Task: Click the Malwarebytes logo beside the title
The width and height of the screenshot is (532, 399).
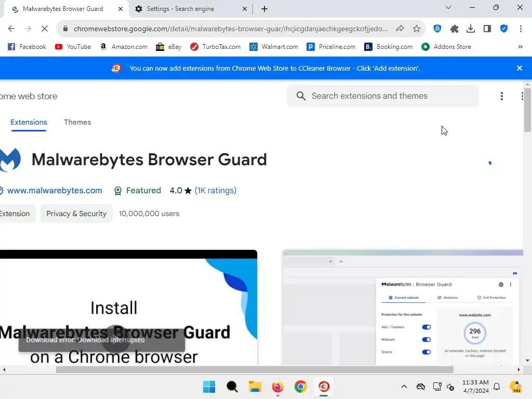Action: point(10,160)
